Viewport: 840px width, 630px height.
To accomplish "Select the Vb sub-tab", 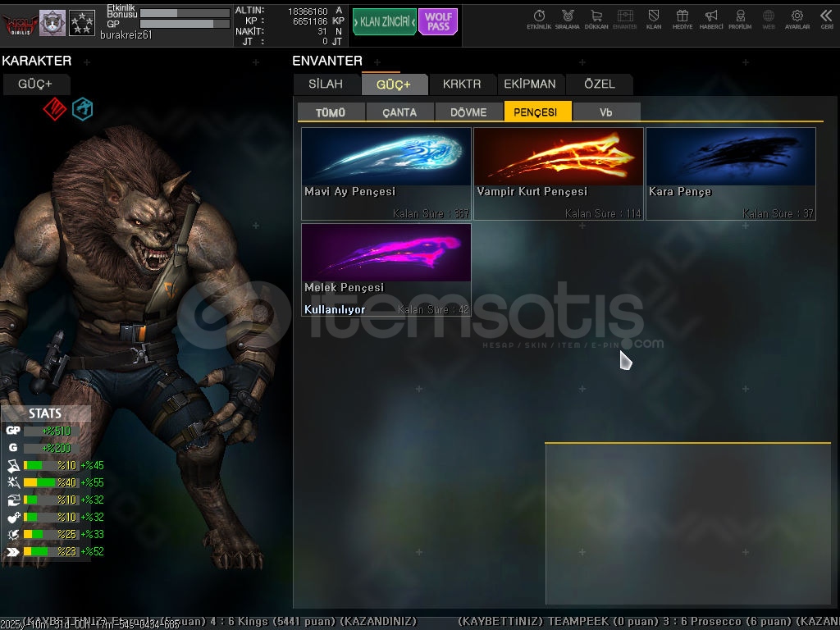I will 606,112.
